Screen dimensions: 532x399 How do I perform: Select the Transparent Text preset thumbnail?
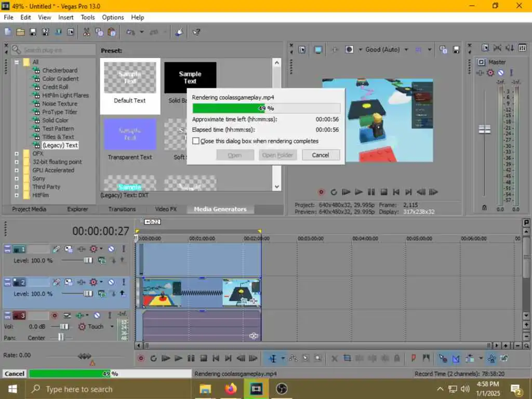pyautogui.click(x=130, y=134)
